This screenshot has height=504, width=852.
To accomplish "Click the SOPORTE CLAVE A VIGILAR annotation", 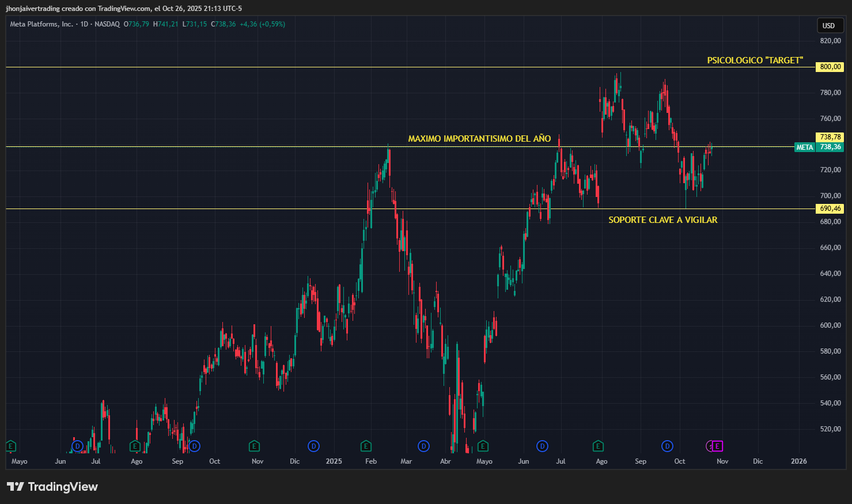I will point(663,220).
